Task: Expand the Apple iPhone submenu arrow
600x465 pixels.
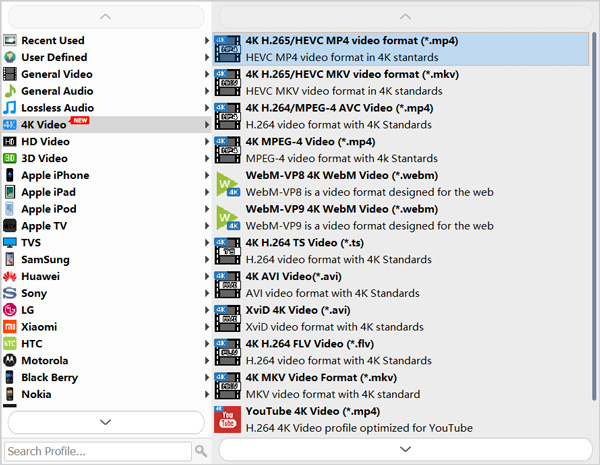Action: (x=207, y=175)
